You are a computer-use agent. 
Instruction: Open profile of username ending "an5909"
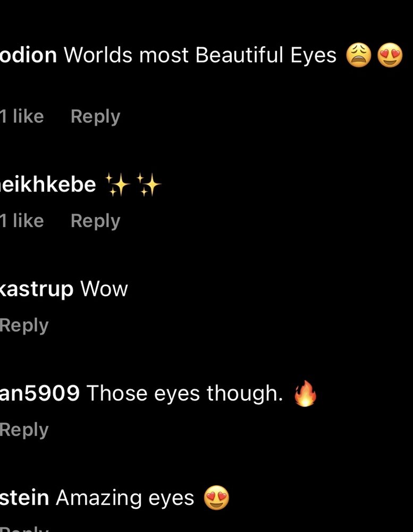(39, 394)
